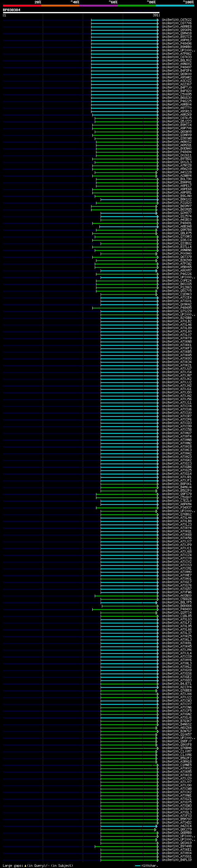Select the UniRef100_C1EHK3 label
This screenshot has height=868, width=197.
[x=177, y=294]
